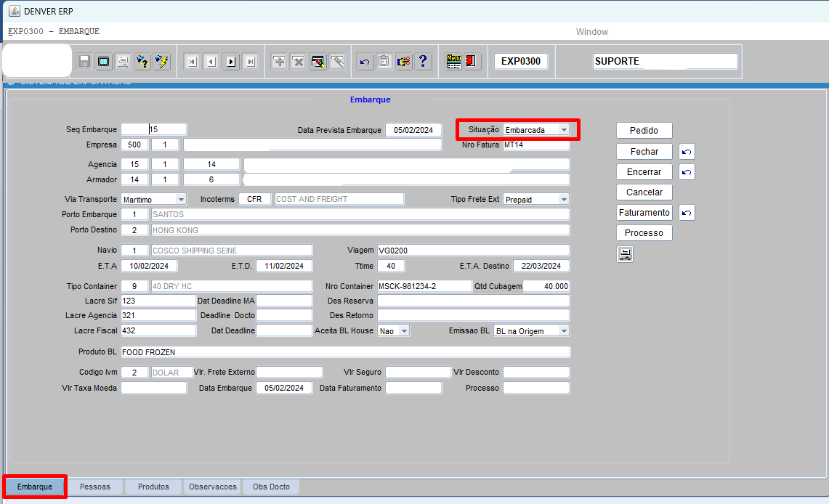Click the pointing hand toolbar icon
The image size is (829, 504).
[403, 62]
